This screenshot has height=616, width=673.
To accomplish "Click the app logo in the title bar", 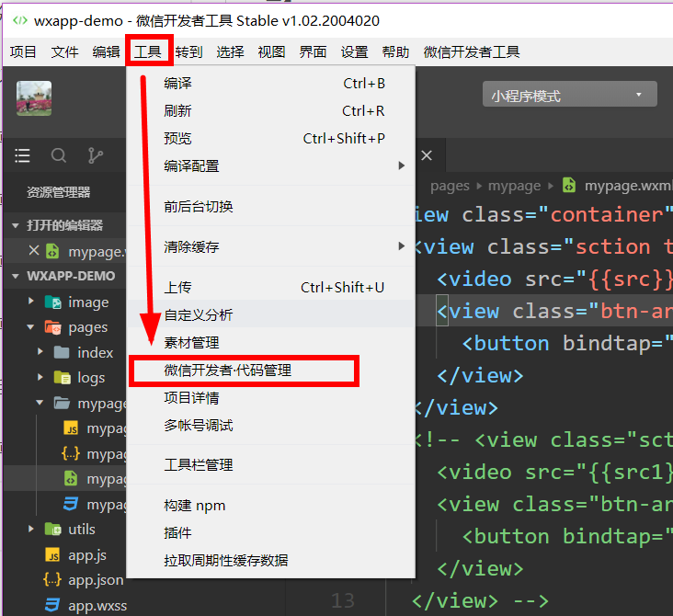I will pos(20,20).
